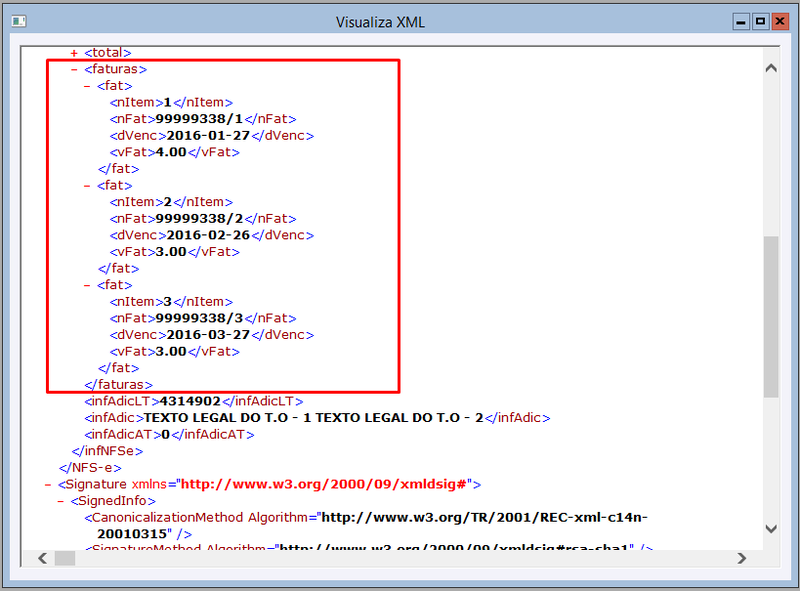Click the vertical scrollbar thumb
The width and height of the screenshot is (800, 591).
[x=771, y=316]
